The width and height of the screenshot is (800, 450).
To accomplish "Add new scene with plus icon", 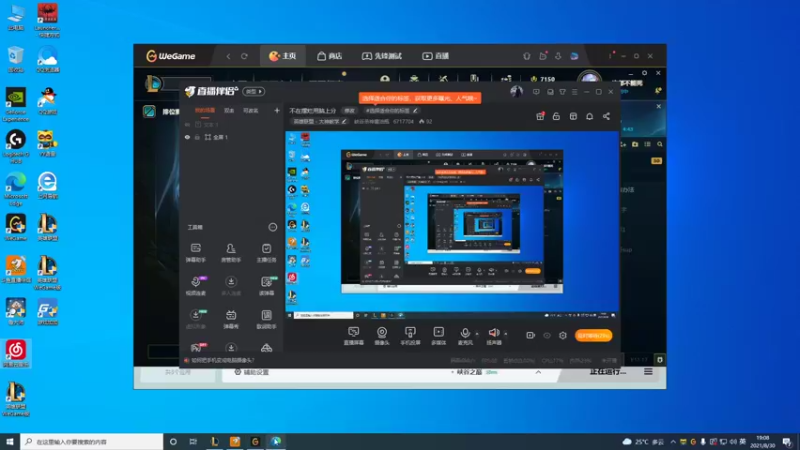I will click(277, 110).
